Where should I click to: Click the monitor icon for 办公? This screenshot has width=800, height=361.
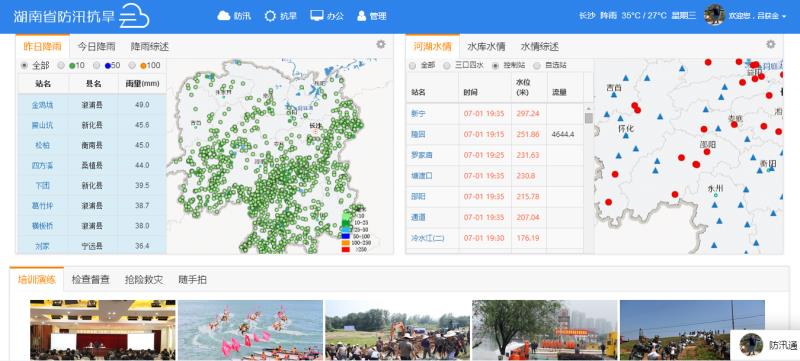coord(317,16)
